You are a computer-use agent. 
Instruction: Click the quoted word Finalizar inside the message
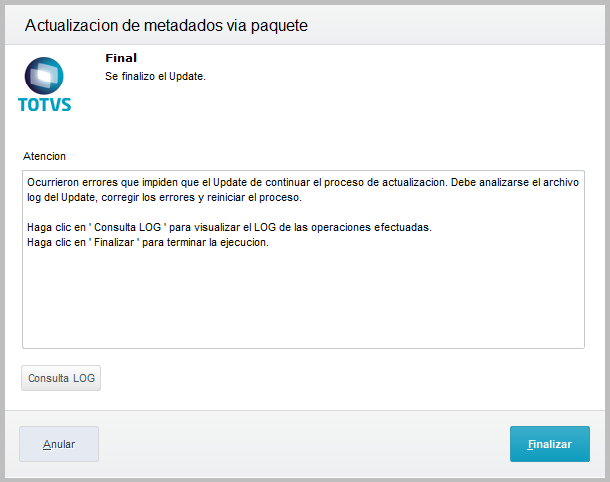pyautogui.click(x=114, y=242)
